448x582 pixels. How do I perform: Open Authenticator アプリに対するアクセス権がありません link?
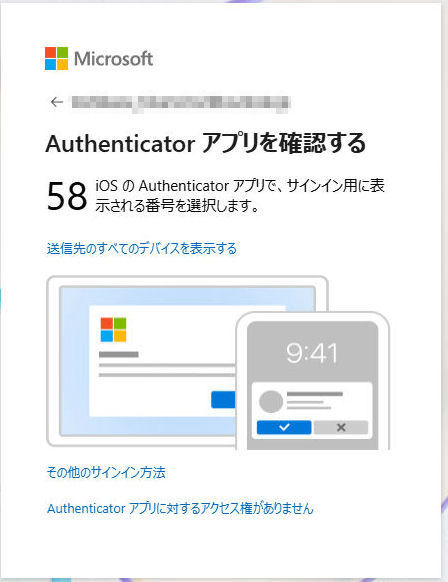tap(180, 508)
